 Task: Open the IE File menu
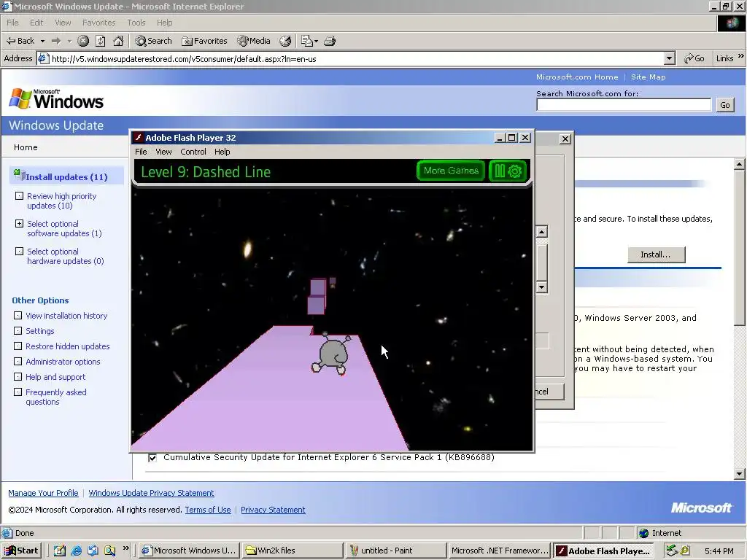12,23
